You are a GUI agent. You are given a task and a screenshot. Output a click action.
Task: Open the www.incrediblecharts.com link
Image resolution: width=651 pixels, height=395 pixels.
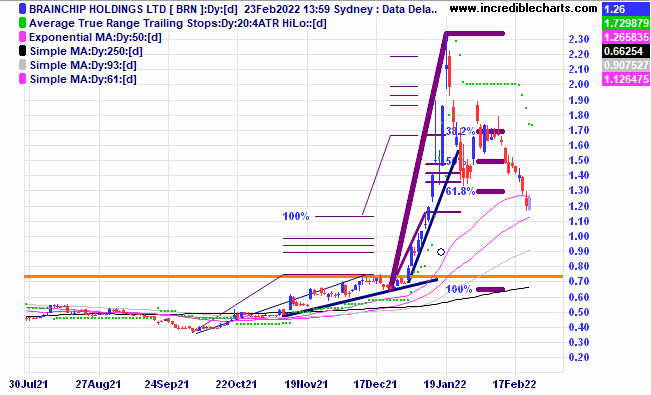[x=524, y=8]
